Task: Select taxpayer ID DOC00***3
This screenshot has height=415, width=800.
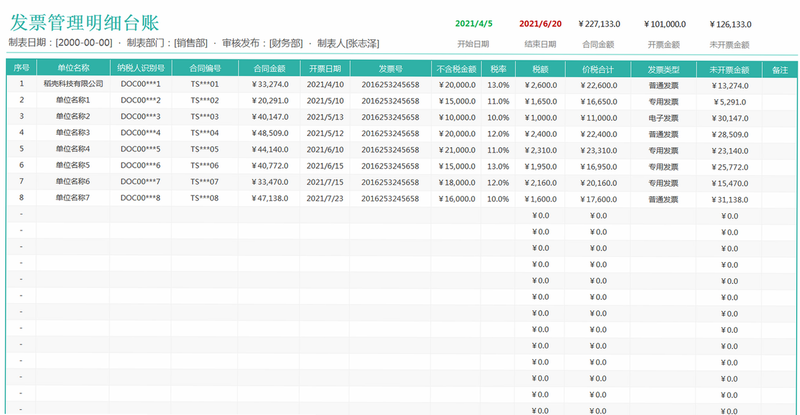Action: tap(140, 117)
